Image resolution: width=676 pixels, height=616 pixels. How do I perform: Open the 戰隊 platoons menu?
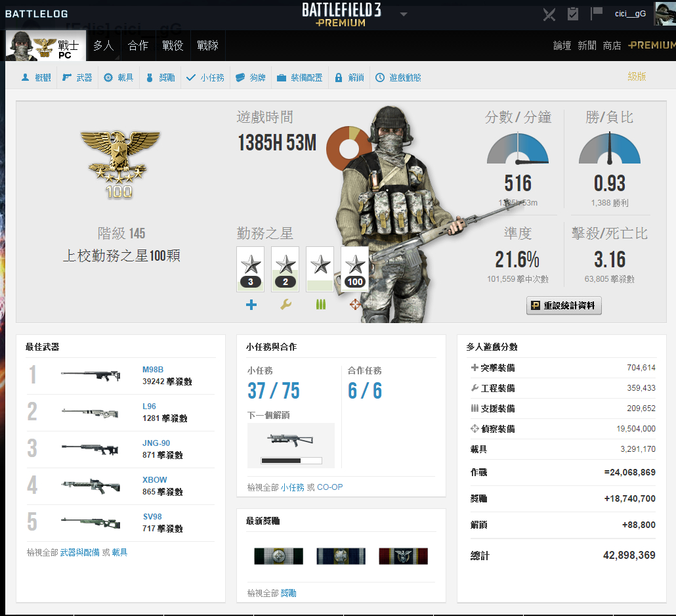(208, 45)
